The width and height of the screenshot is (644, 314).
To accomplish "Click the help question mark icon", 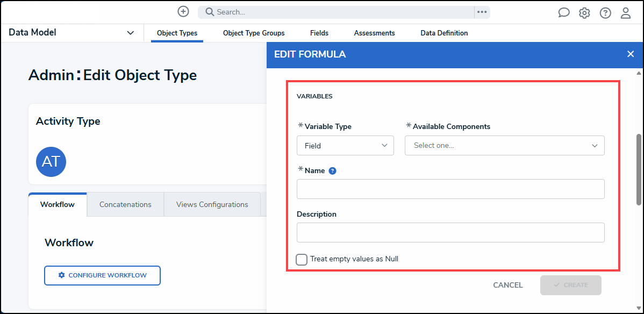I will [x=605, y=13].
